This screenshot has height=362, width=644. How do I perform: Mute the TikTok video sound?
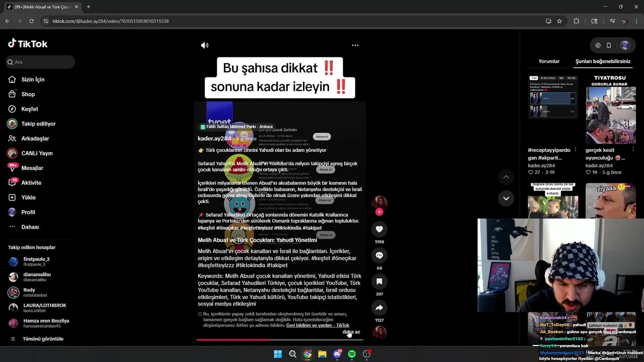click(x=205, y=45)
